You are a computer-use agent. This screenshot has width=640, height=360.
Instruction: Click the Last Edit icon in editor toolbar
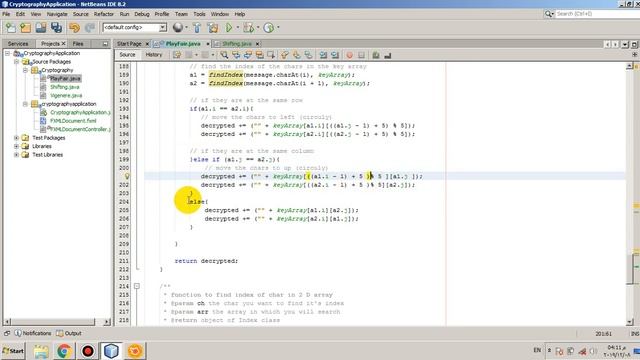click(177, 55)
